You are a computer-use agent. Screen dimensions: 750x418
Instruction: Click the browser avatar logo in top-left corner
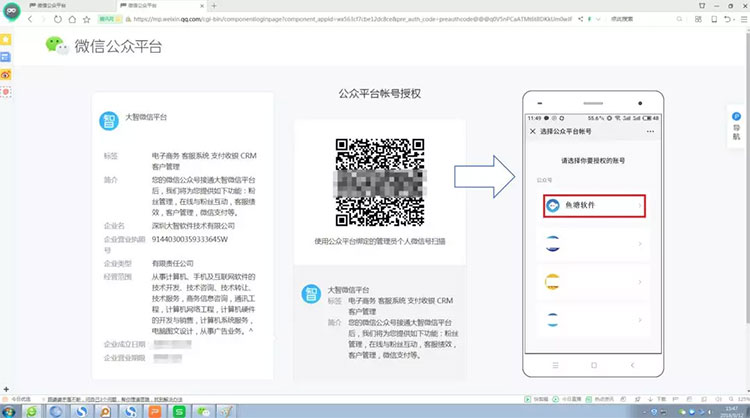coord(11,11)
